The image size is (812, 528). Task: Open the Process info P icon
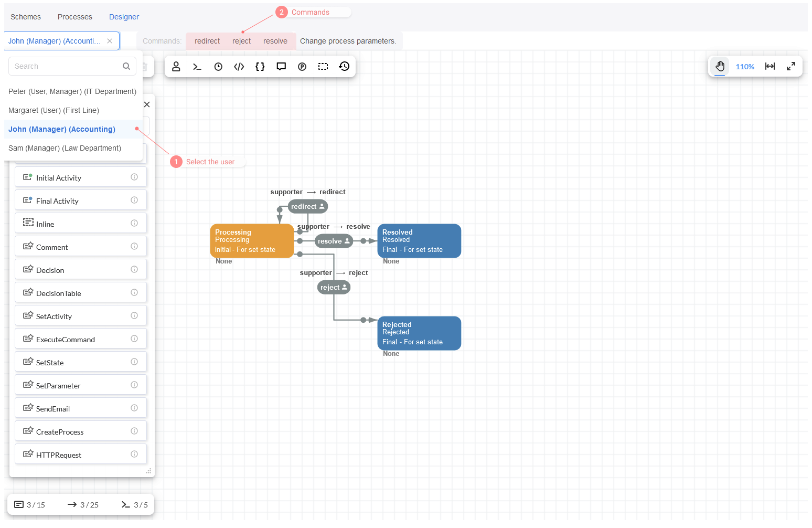[302, 67]
